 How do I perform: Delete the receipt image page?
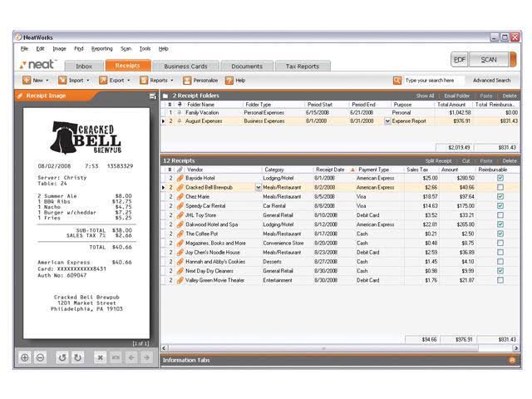[100, 357]
